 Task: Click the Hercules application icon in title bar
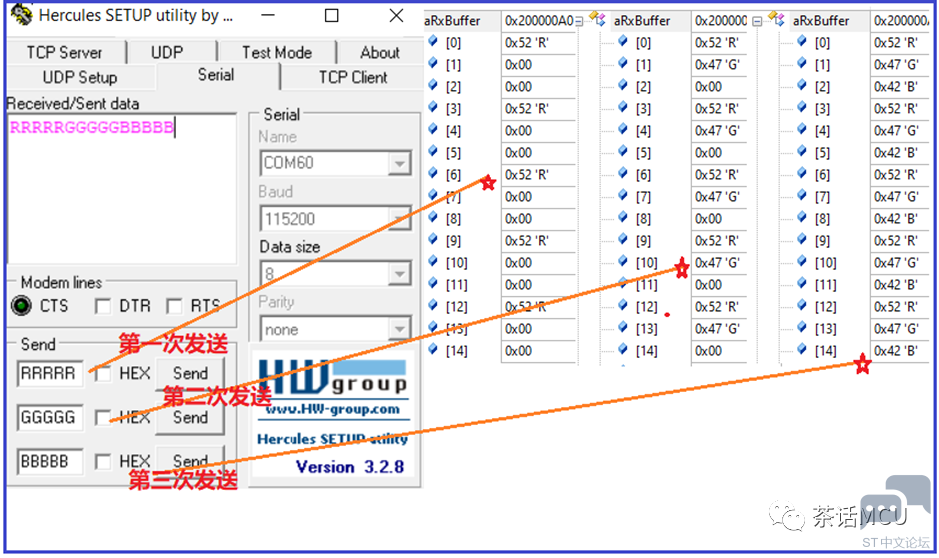coord(22,15)
